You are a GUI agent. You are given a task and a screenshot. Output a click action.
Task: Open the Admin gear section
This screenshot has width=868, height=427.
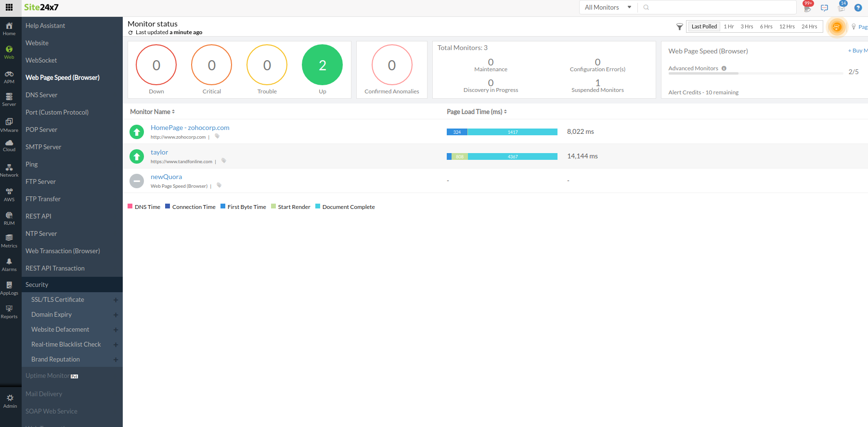click(10, 401)
